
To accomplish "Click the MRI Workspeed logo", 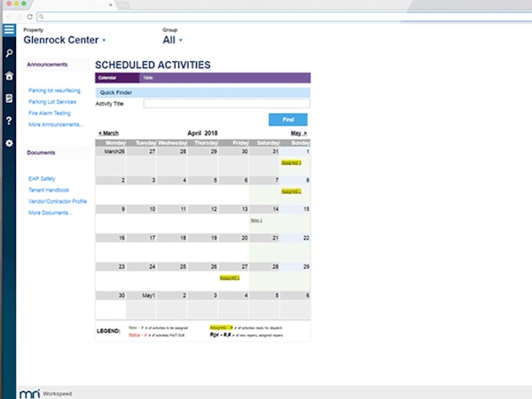I will point(45,394).
